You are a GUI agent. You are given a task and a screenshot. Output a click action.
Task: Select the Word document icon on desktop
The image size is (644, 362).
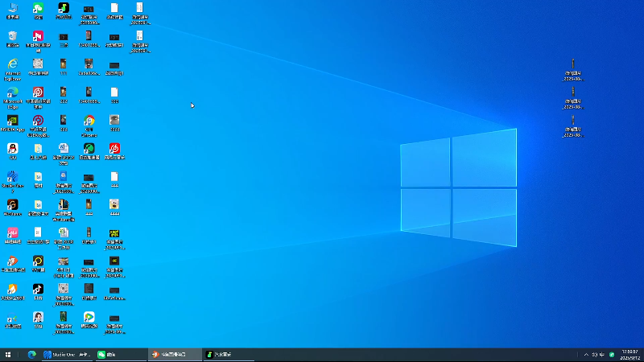pyautogui.click(x=64, y=154)
